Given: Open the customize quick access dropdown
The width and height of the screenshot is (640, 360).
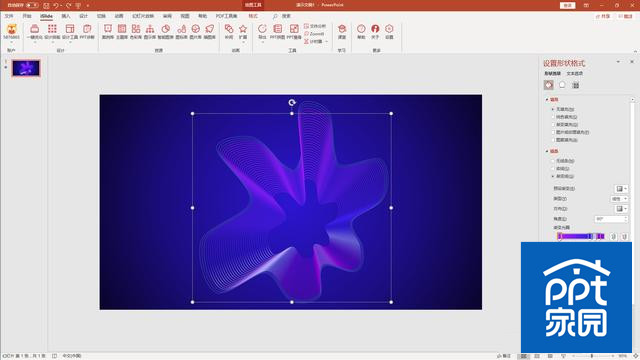Looking at the screenshot, I should point(88,6).
